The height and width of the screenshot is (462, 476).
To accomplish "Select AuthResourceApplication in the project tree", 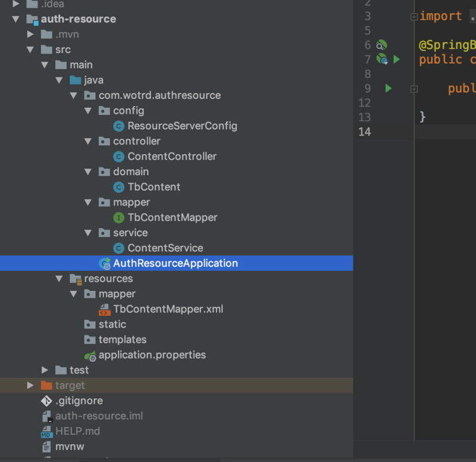I will point(176,263).
